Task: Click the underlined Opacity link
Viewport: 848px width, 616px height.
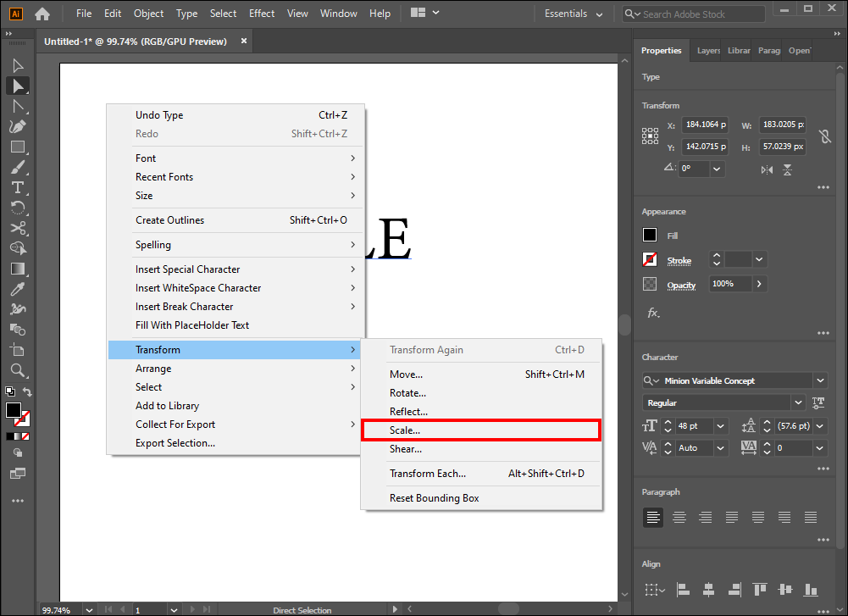Action: [681, 286]
